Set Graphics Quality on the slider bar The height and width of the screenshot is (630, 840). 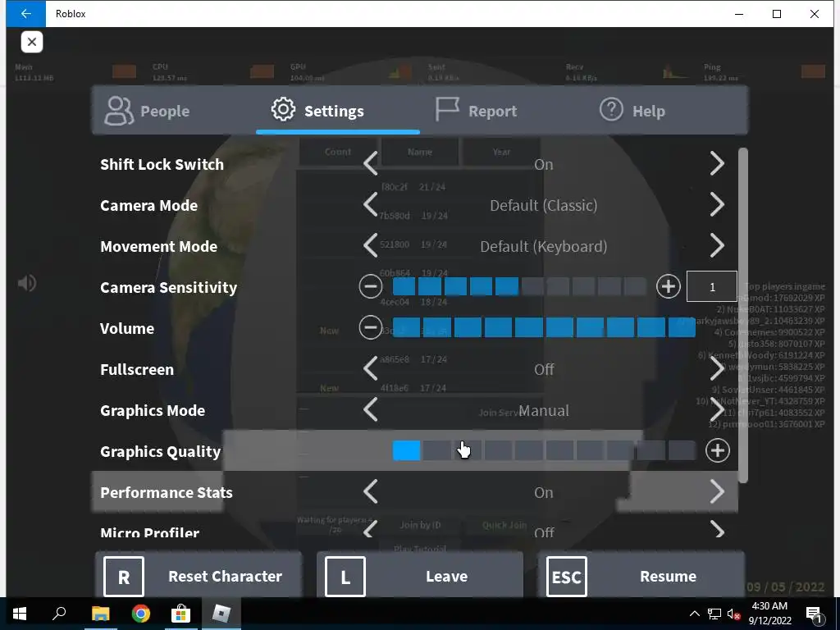(x=544, y=450)
